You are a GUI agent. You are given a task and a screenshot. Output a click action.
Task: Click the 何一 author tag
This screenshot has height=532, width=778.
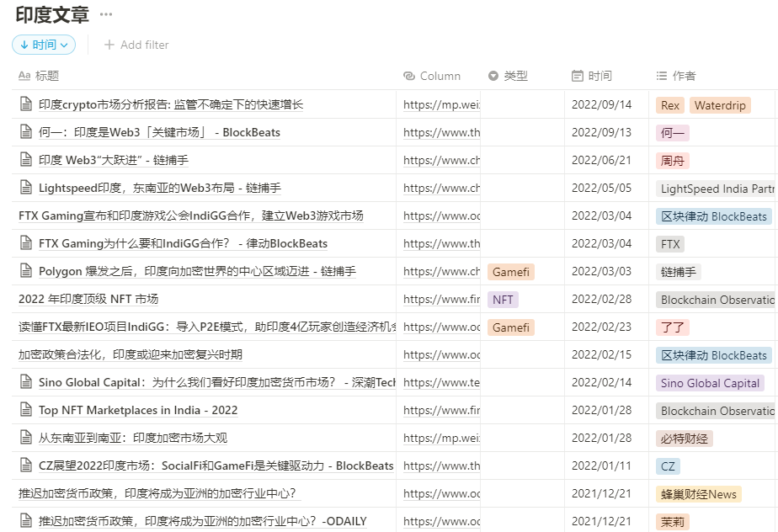tap(672, 133)
